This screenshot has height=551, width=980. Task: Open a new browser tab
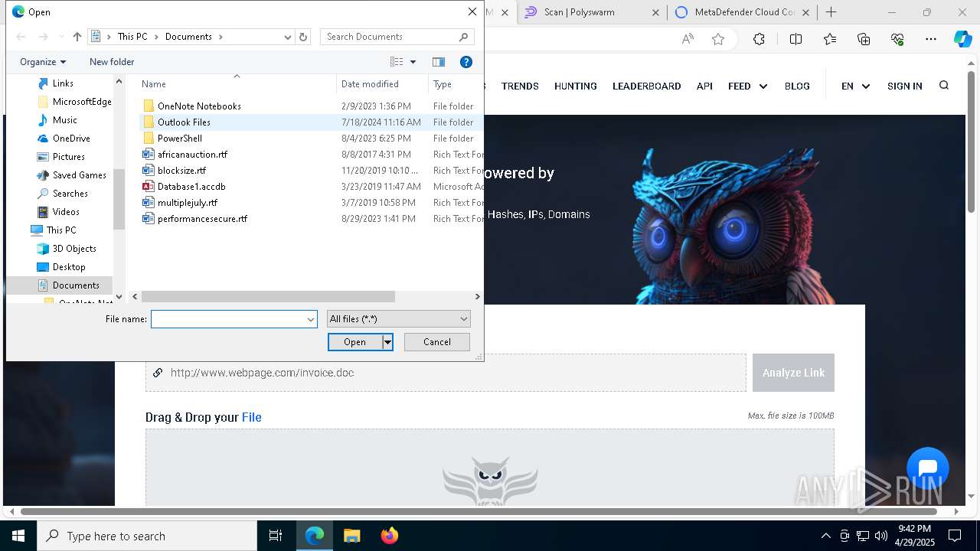tap(831, 12)
